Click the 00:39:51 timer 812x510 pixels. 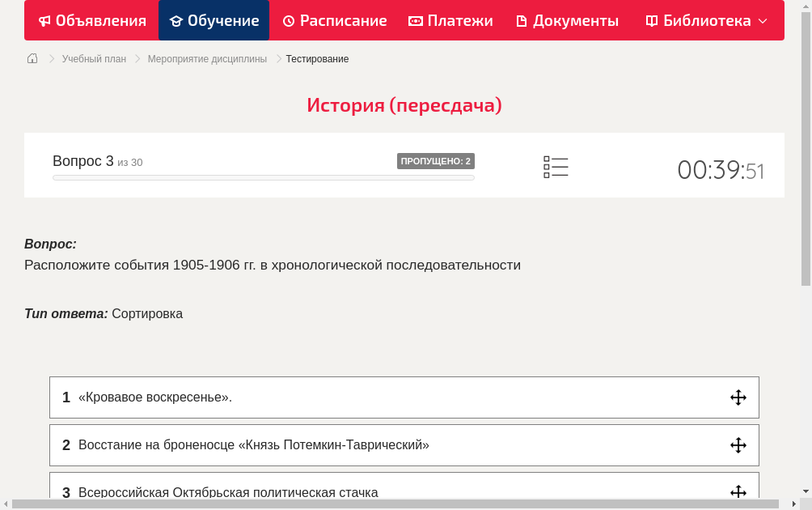[x=721, y=170]
